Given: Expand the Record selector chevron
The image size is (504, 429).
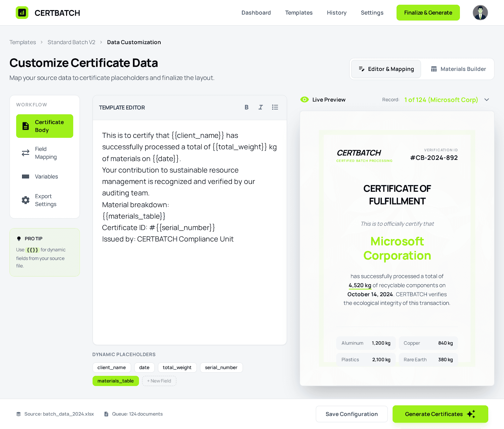Looking at the screenshot, I should (x=487, y=100).
